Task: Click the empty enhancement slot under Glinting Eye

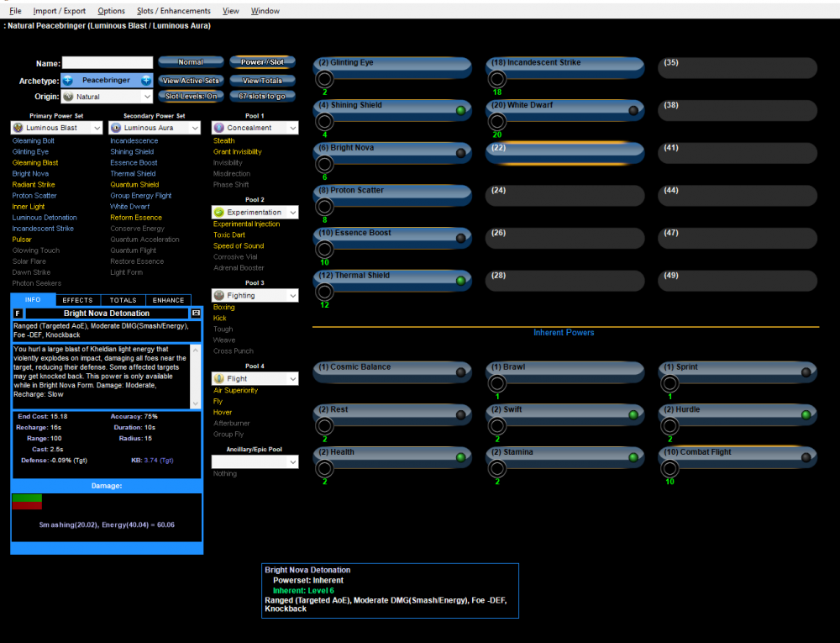Action: [x=324, y=79]
